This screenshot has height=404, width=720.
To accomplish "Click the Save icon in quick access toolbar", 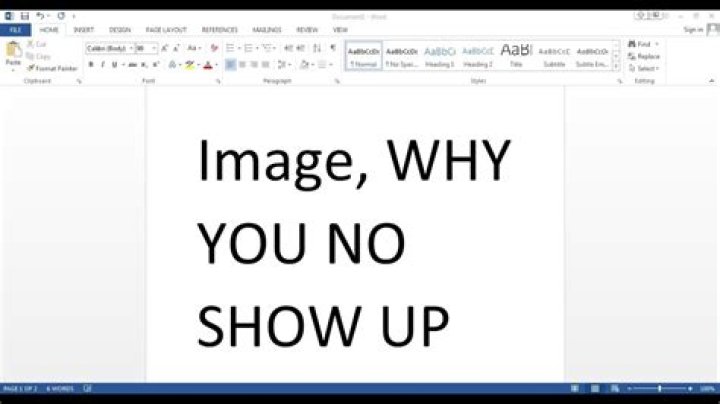I will [x=24, y=16].
